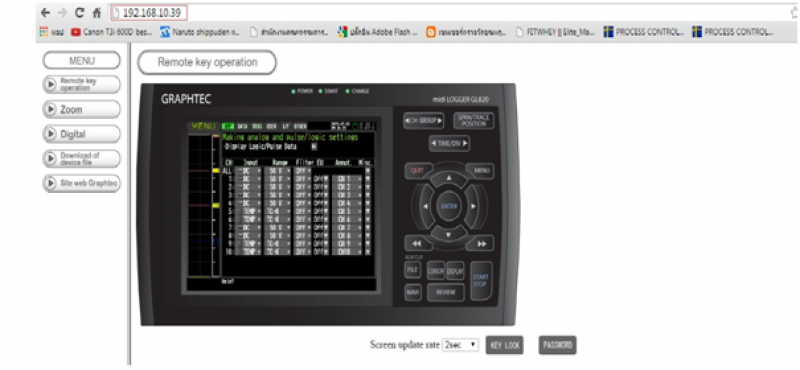The width and height of the screenshot is (800, 370).
Task: Select the OTHER tab on the logger screen
Action: [x=301, y=126]
